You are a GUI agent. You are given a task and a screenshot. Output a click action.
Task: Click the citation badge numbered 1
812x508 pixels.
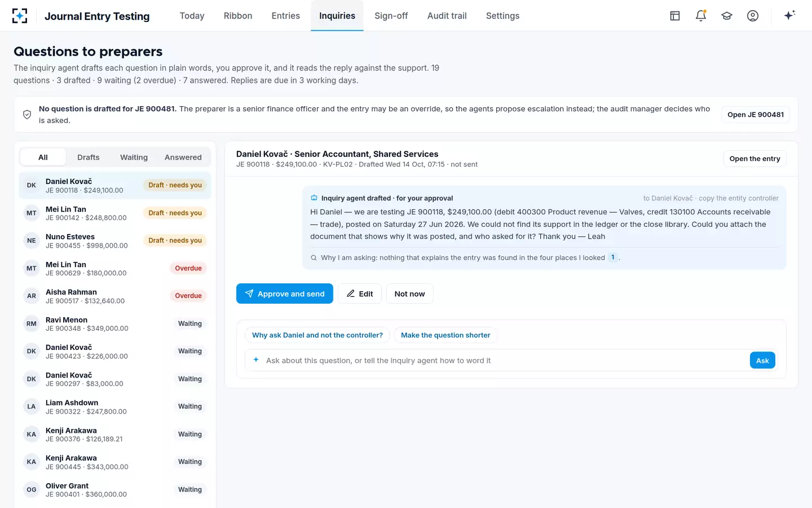click(613, 257)
